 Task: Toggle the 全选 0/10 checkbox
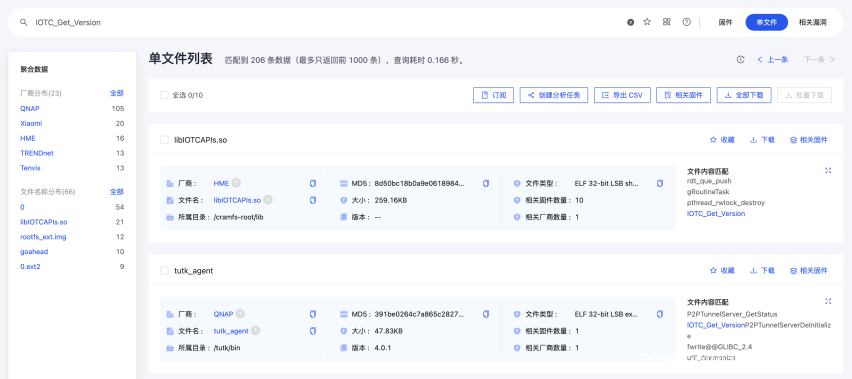pyautogui.click(x=164, y=95)
